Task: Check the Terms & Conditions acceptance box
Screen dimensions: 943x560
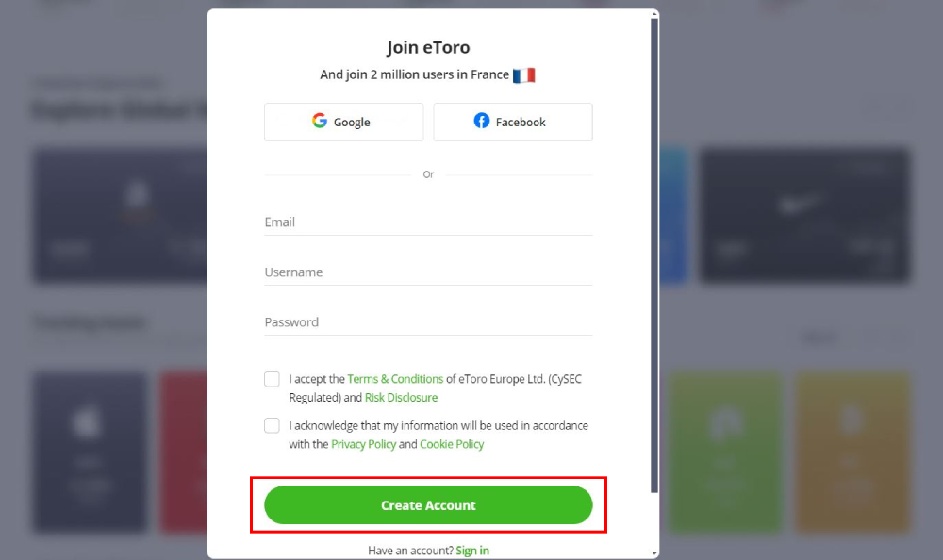Action: [x=272, y=379]
